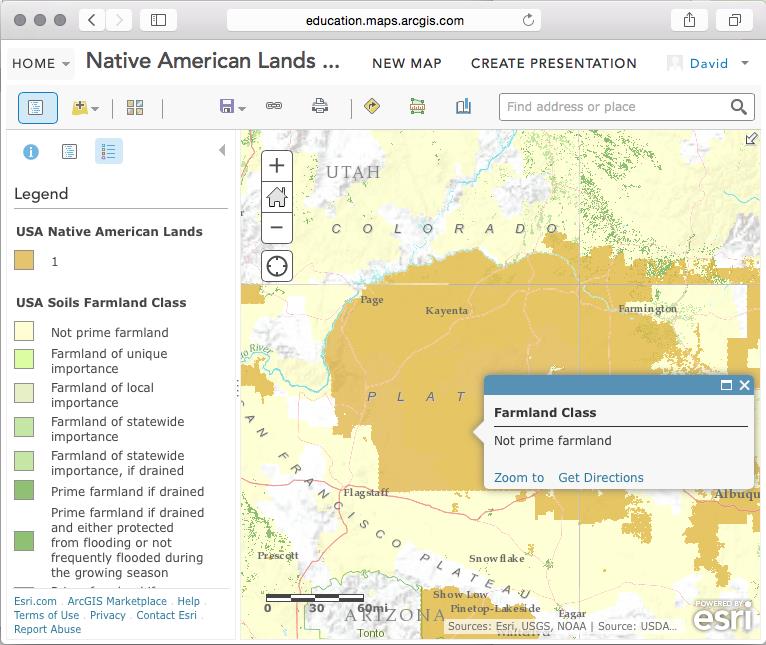
Task: Click the Prime farmland if drained swatch
Action: tap(24, 490)
